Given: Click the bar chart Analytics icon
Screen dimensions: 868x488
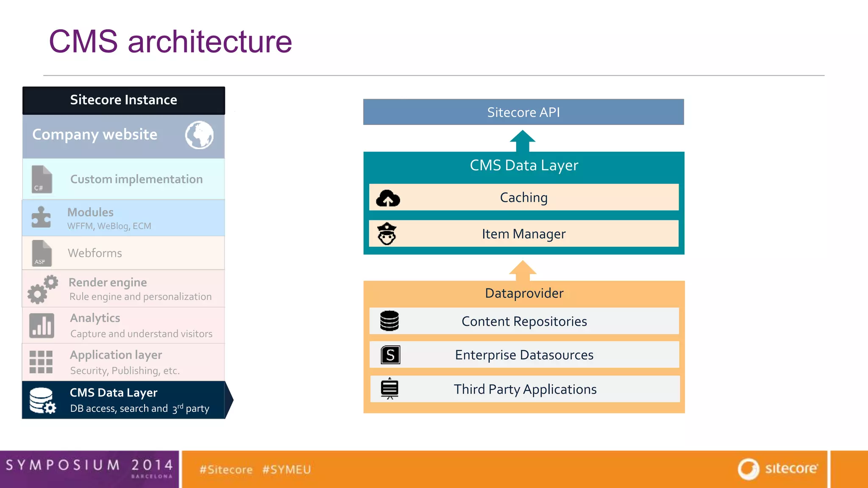Looking at the screenshot, I should (42, 325).
